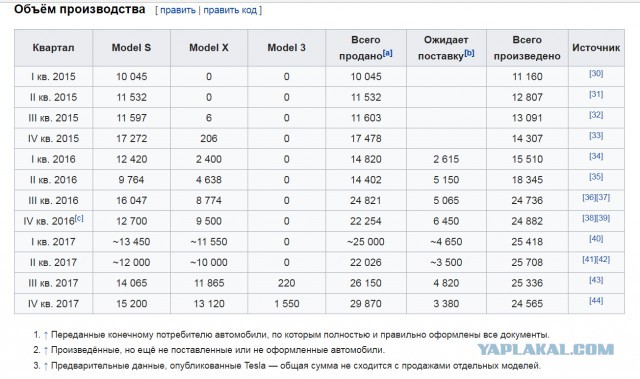This screenshot has width=640, height=379.
Task: Open source reference [42]
Action: click(603, 259)
